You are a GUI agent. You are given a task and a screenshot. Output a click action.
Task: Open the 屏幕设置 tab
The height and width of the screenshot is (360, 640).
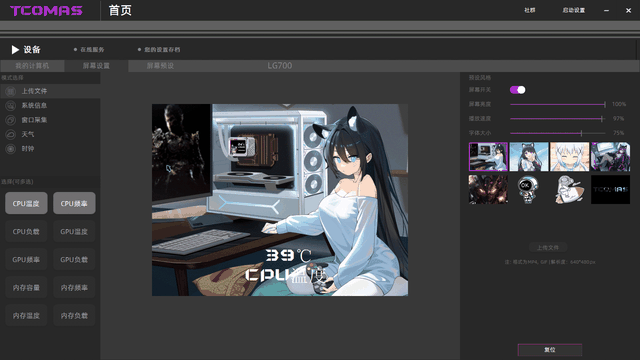coord(96,66)
